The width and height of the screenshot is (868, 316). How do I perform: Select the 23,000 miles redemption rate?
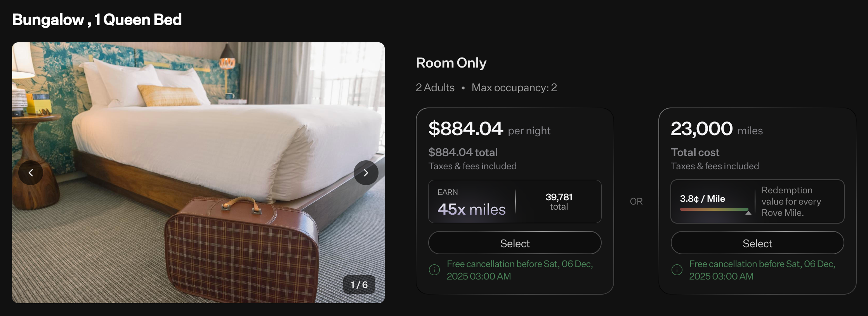tap(757, 243)
